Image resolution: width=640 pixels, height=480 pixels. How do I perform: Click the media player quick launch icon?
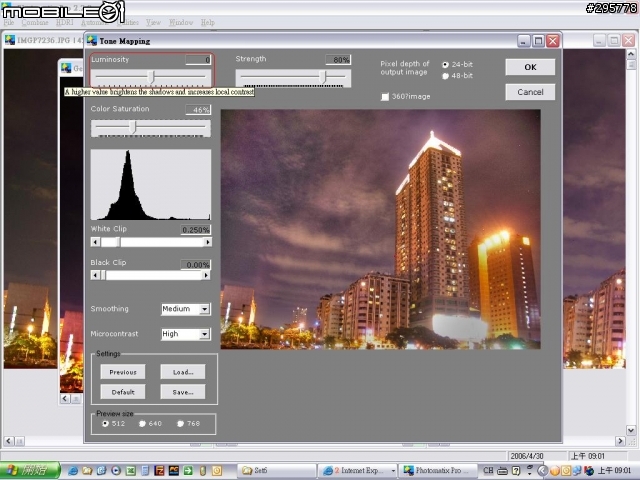click(116, 471)
